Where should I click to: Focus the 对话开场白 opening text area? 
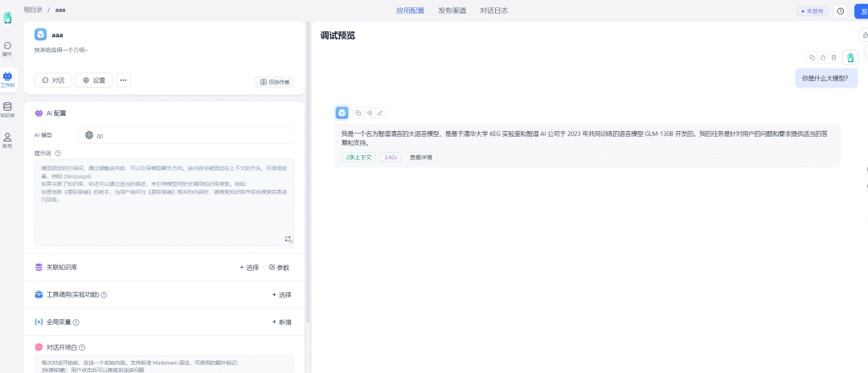click(165, 364)
